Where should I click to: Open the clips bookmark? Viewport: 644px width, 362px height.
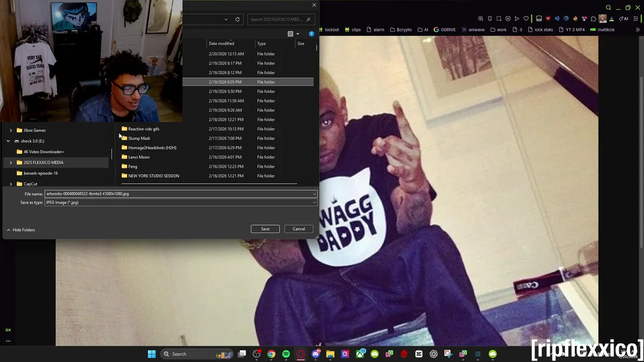pos(353,30)
